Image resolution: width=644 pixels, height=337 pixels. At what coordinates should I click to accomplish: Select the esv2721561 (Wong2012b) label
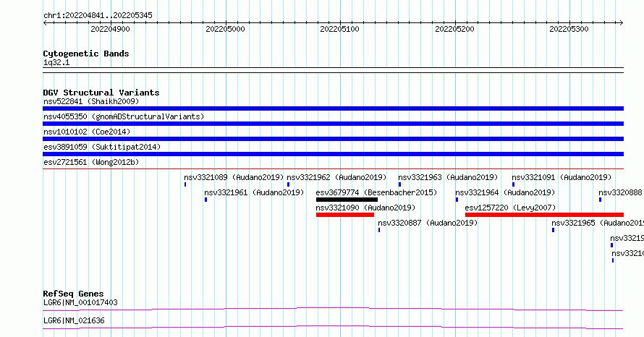(91, 162)
